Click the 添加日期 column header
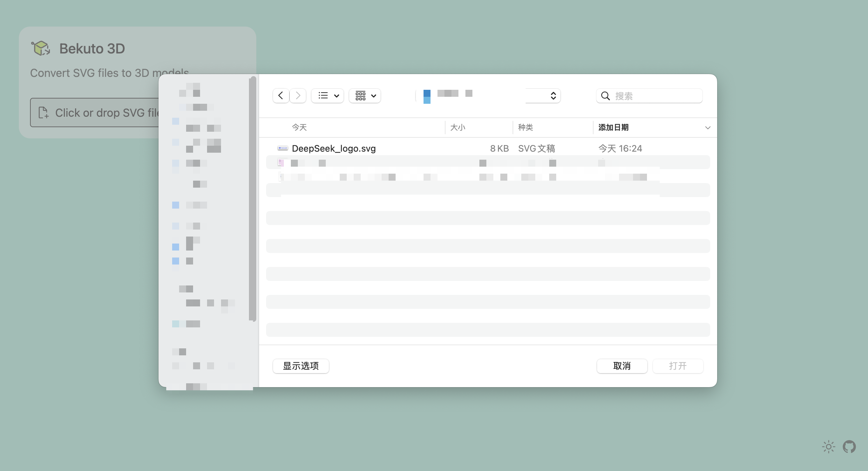This screenshot has width=868, height=471. pos(613,128)
